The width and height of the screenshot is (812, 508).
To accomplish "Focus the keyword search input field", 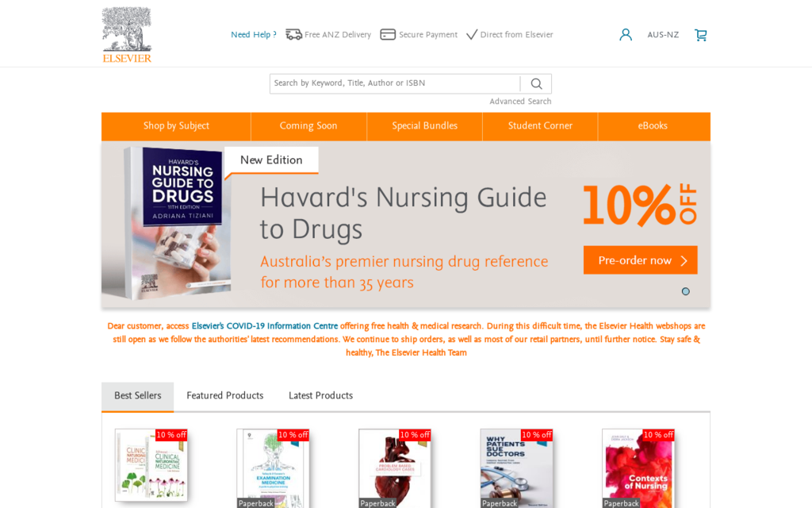I will point(395,83).
